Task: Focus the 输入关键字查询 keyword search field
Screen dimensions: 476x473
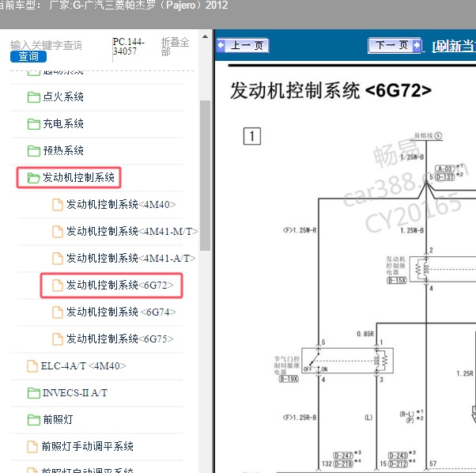Action: coord(46,45)
